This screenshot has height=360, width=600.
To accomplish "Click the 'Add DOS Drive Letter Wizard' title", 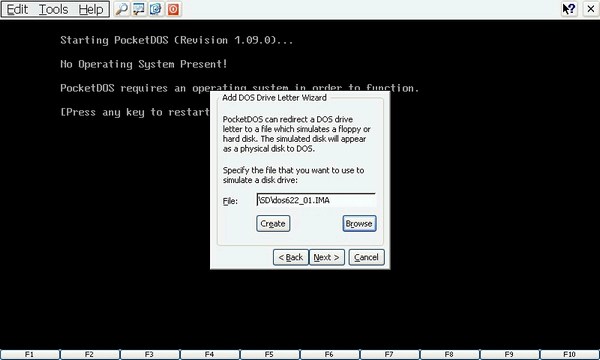I will click(x=274, y=98).
